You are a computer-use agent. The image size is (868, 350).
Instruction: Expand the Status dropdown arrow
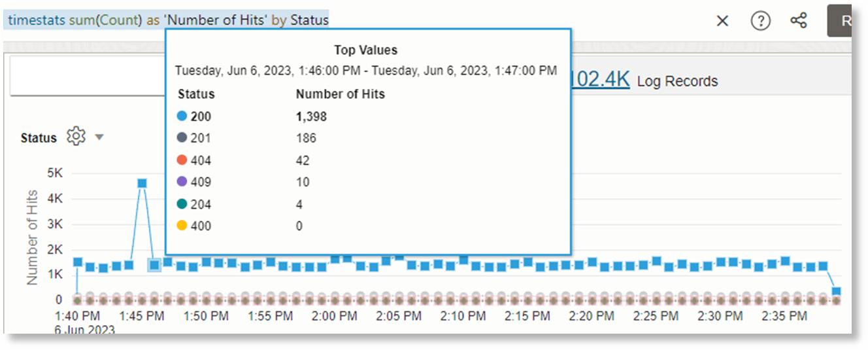[x=99, y=137]
